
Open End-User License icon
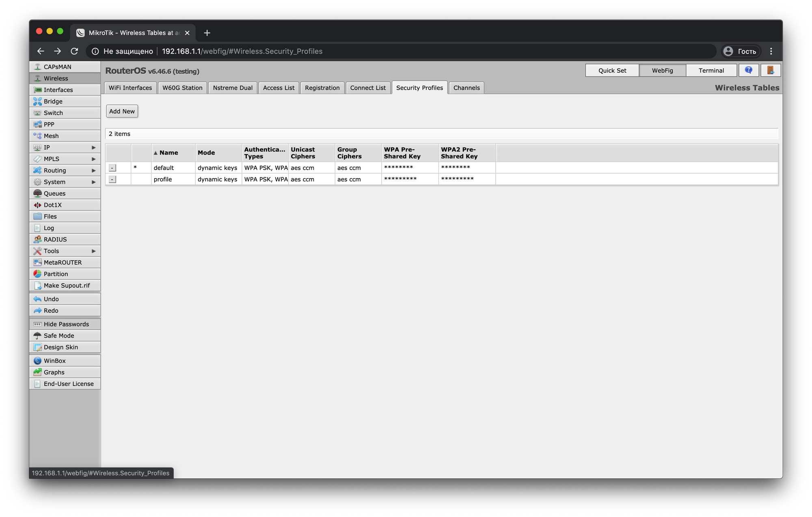38,384
